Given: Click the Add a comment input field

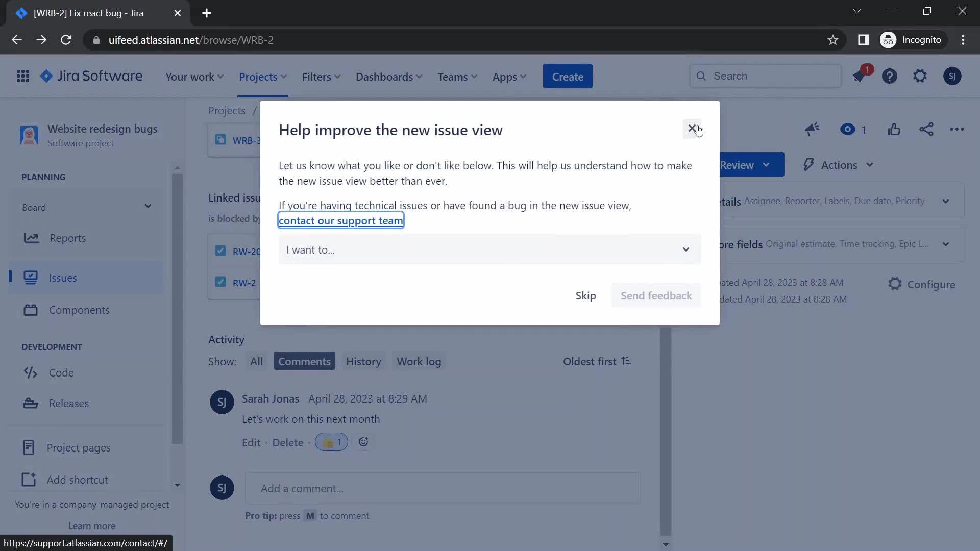Looking at the screenshot, I should pyautogui.click(x=443, y=488).
